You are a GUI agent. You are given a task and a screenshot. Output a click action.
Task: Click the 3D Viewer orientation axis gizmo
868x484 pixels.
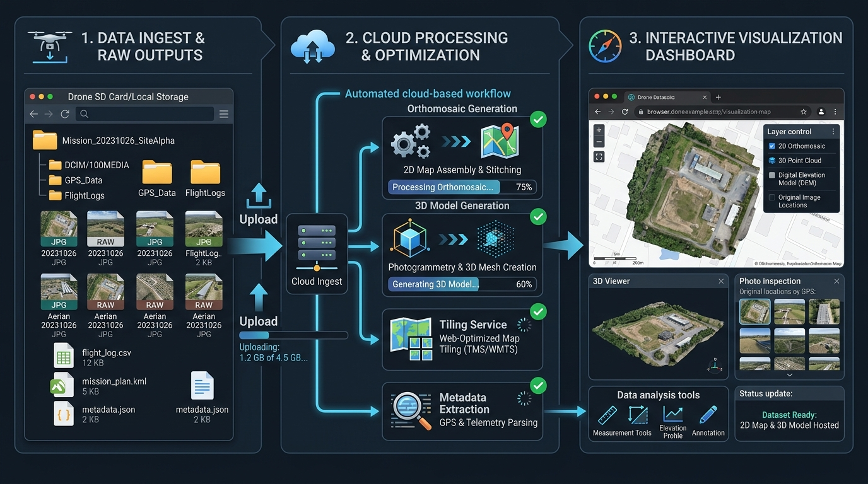tap(714, 364)
